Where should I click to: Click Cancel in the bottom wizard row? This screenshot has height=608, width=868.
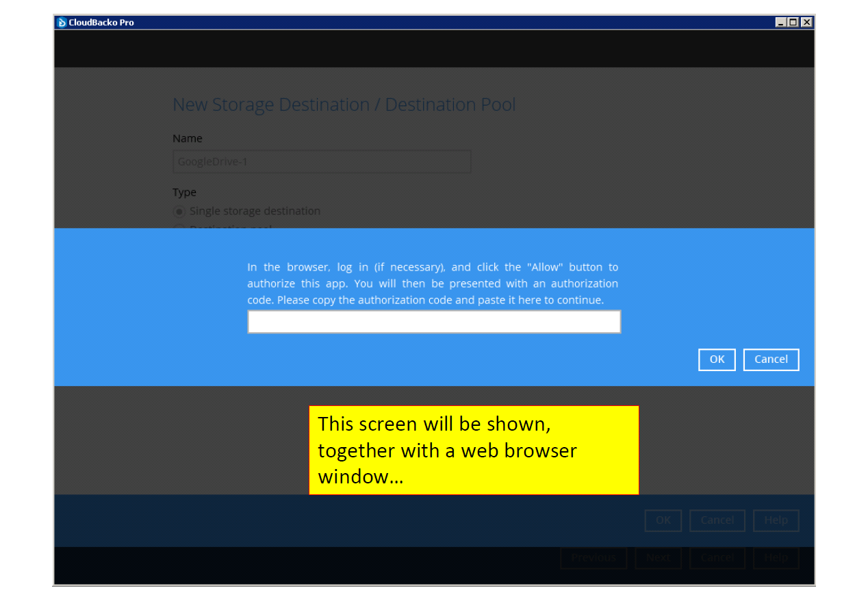coord(717,558)
